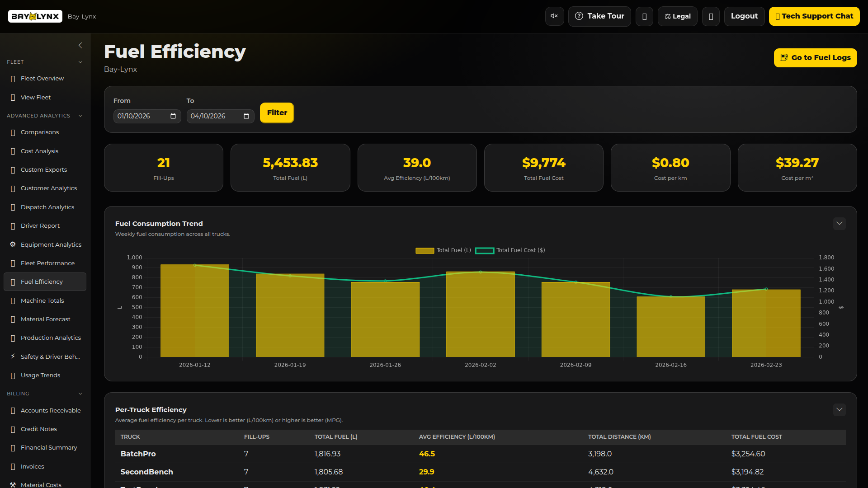Viewport: 868px width, 488px height.
Task: Open Cost Analysis from sidebar
Action: [39, 151]
